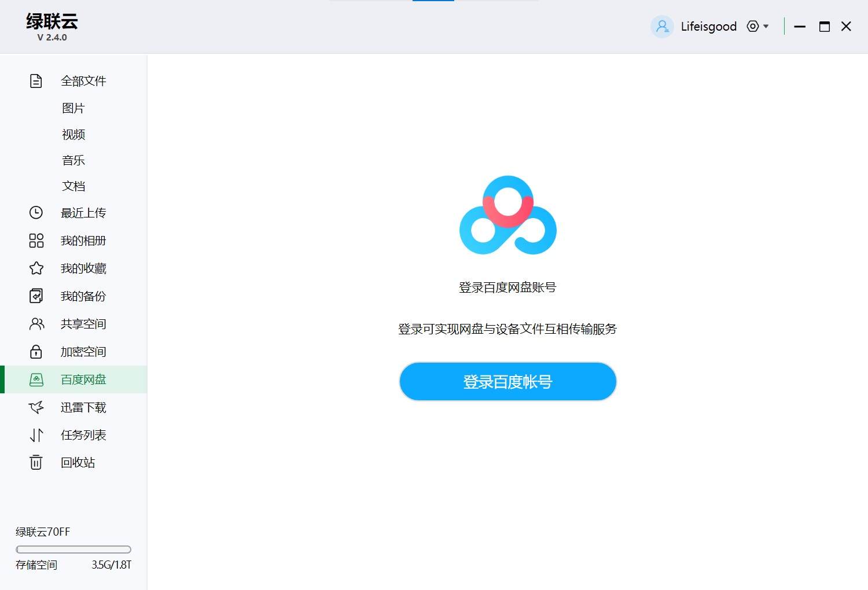The image size is (868, 590).
Task: Click the My Favorites star icon
Action: click(36, 268)
